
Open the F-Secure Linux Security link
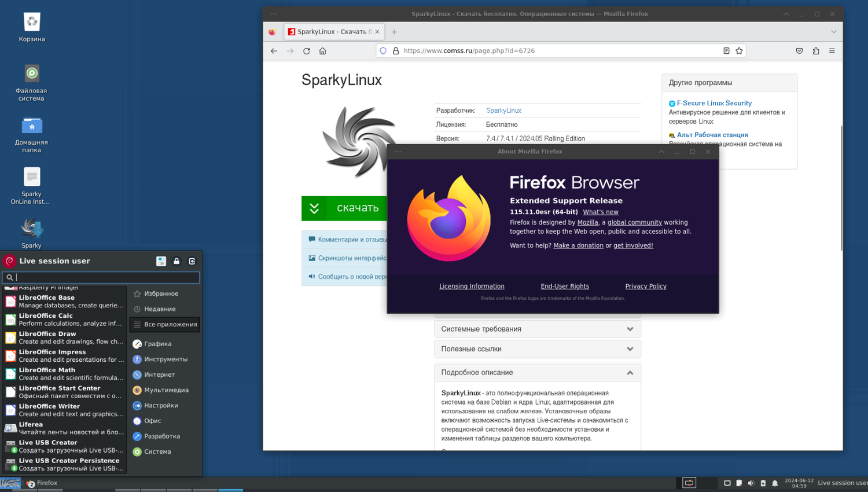click(714, 103)
